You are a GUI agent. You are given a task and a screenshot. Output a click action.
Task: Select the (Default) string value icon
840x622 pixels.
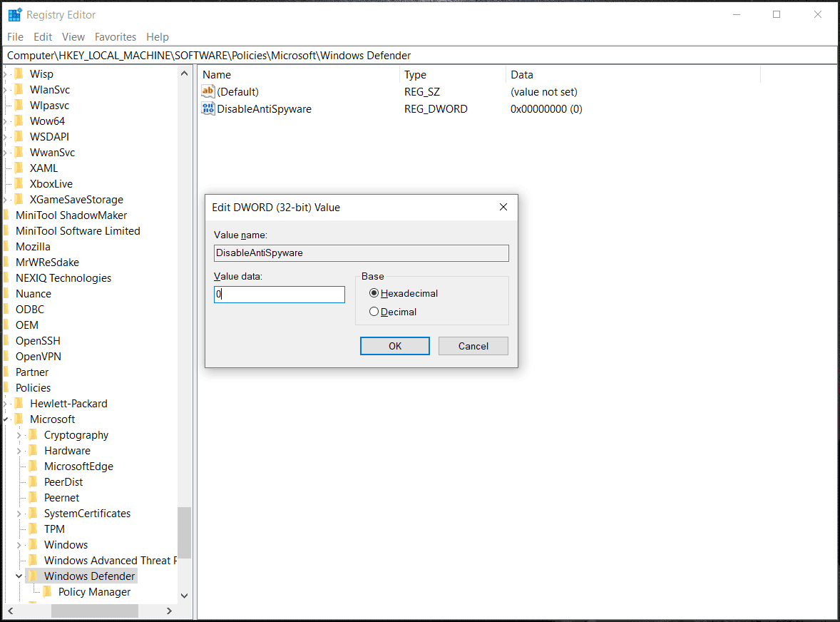click(x=208, y=91)
